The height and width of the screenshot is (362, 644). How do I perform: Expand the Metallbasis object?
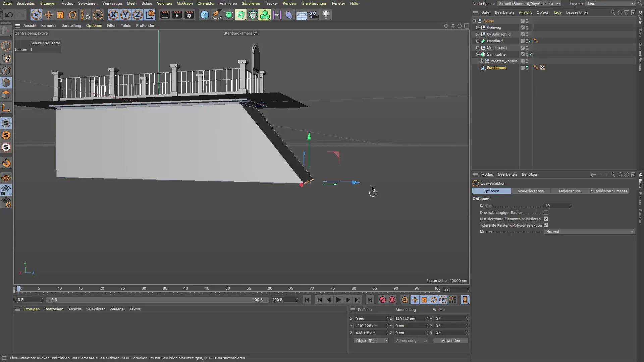[478, 48]
